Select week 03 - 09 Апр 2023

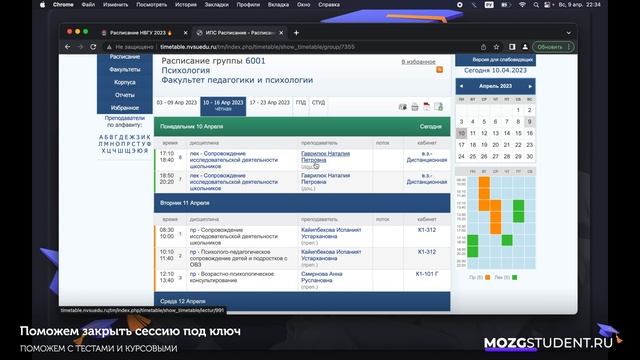point(177,103)
